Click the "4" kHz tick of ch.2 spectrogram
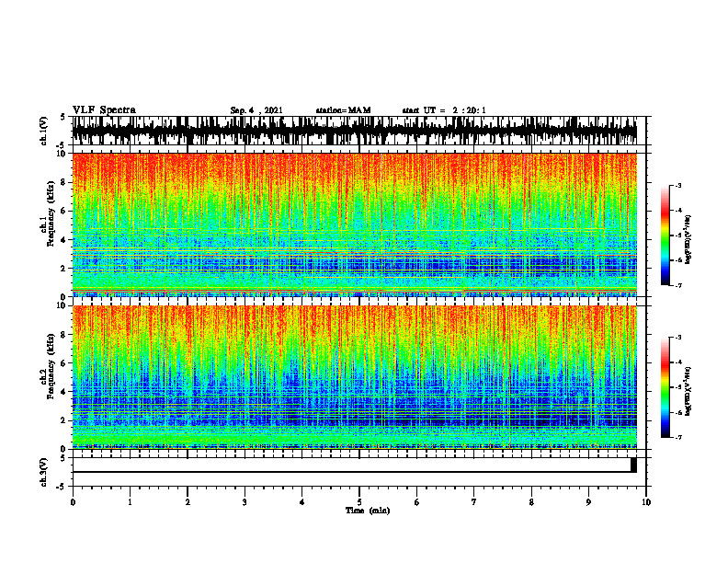728x563 pixels. [x=64, y=392]
